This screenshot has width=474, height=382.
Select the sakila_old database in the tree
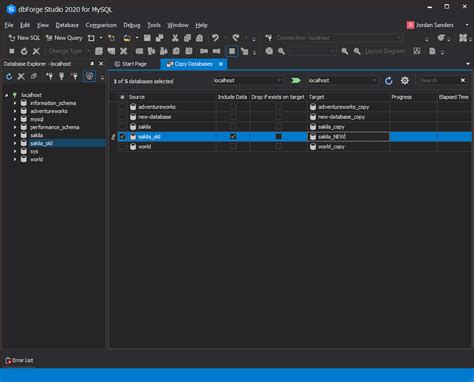41,143
